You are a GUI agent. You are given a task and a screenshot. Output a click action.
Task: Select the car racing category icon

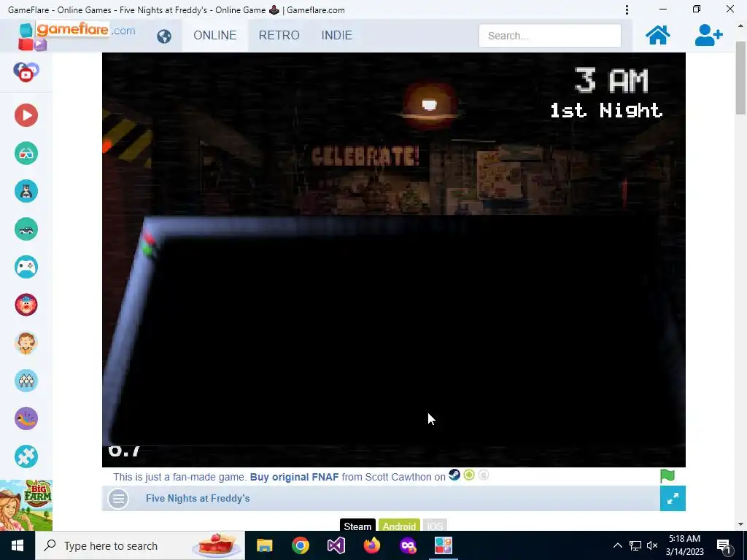26,229
